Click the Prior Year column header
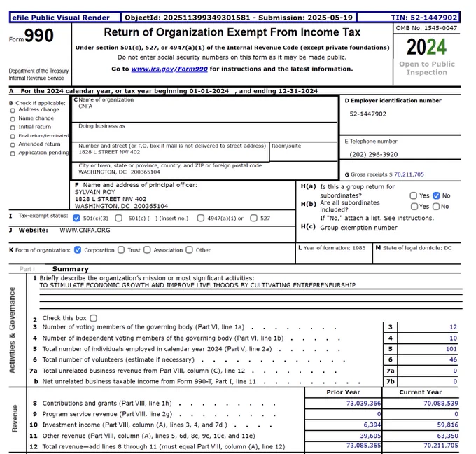 coord(343,392)
